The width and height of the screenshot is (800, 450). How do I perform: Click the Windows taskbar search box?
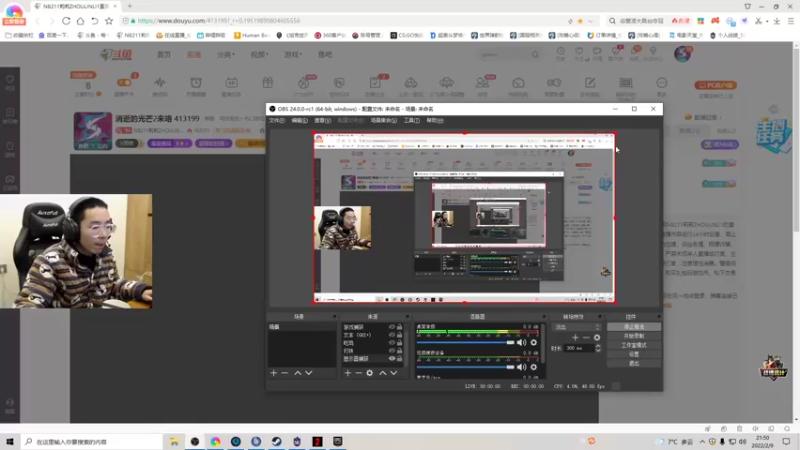(x=92, y=441)
